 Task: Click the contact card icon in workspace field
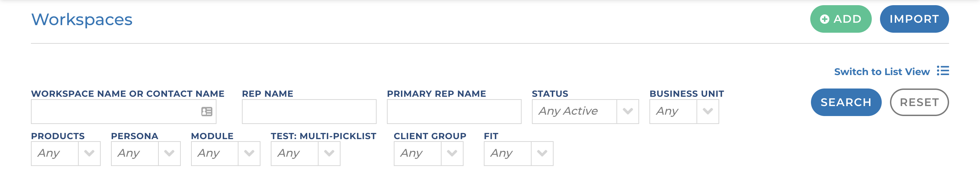207,111
